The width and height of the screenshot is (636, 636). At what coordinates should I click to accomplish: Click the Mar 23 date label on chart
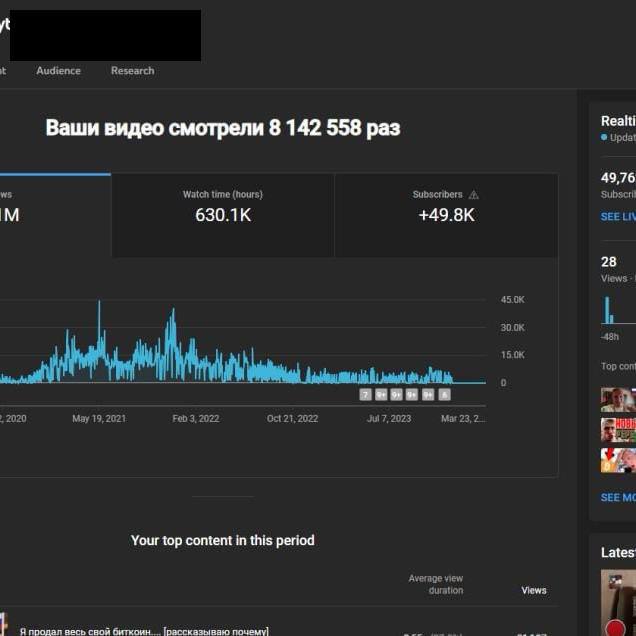click(463, 419)
